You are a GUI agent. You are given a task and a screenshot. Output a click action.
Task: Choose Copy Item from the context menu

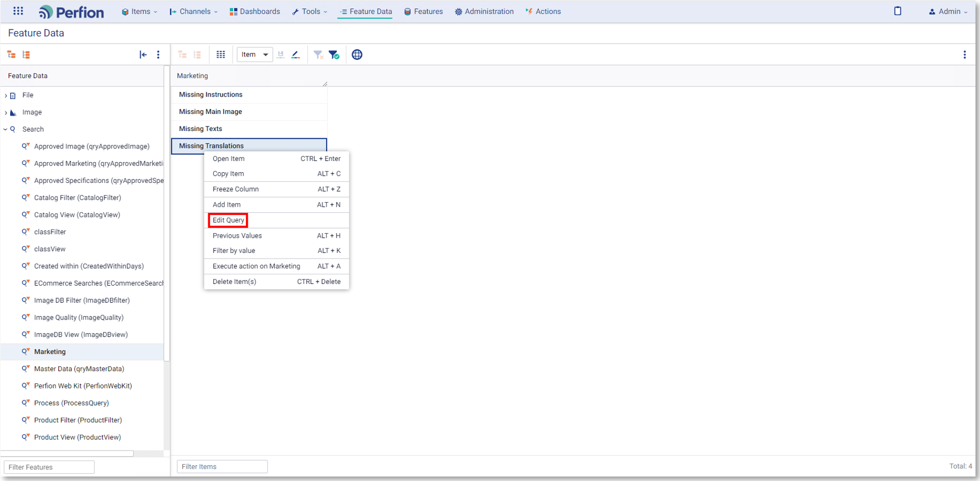276,174
